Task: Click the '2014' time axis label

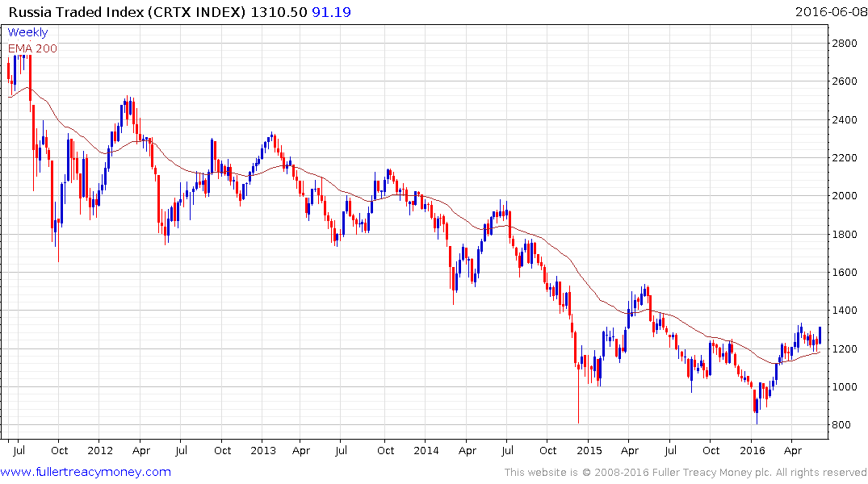Action: click(426, 450)
